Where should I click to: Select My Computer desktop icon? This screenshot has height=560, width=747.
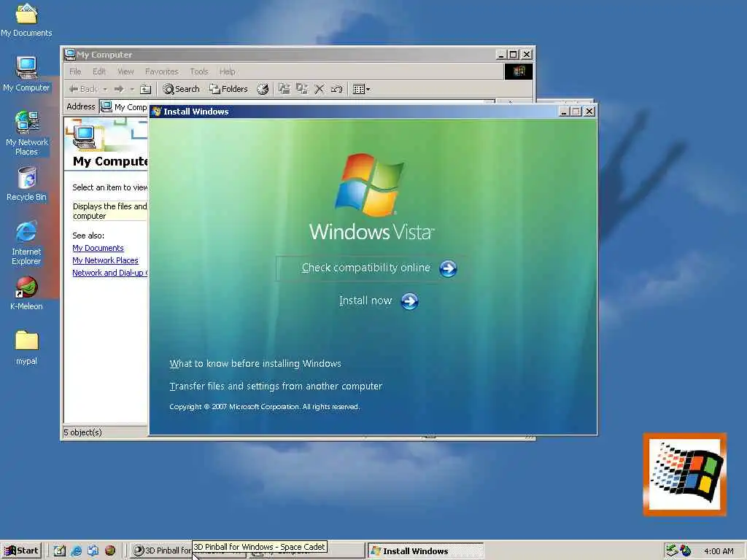(26, 74)
